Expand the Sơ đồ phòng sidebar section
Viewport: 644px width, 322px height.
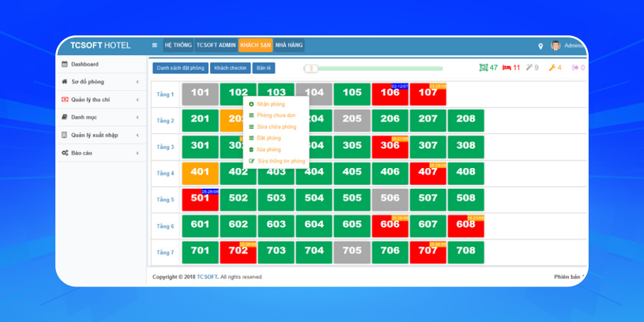100,82
